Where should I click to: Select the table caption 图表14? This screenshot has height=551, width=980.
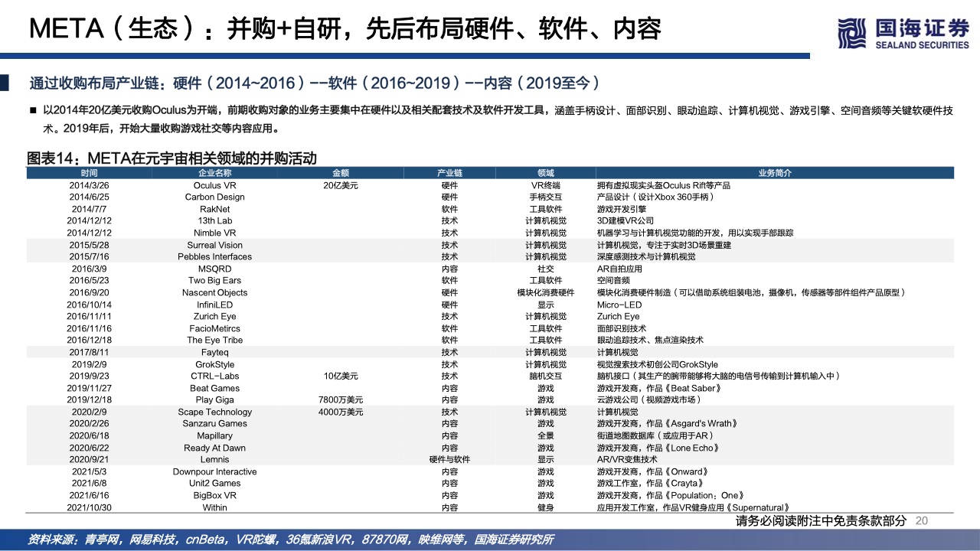point(171,158)
